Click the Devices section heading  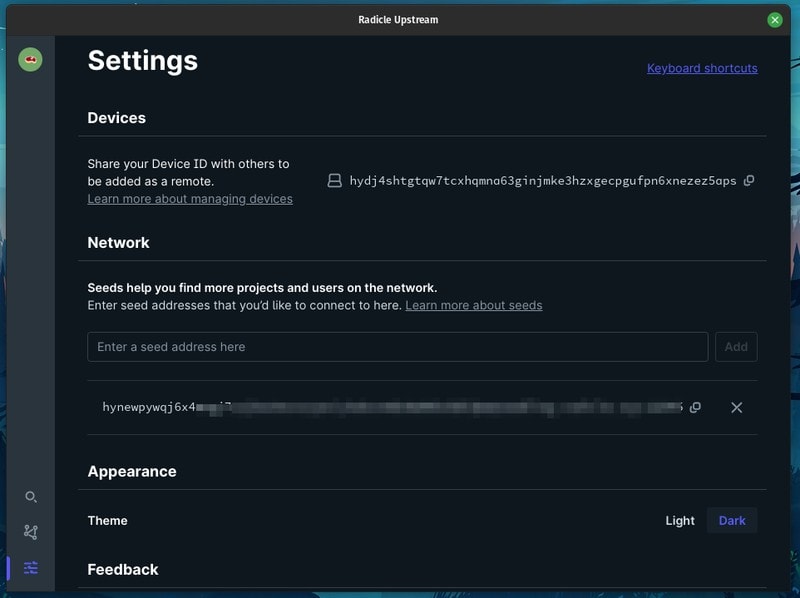point(116,118)
